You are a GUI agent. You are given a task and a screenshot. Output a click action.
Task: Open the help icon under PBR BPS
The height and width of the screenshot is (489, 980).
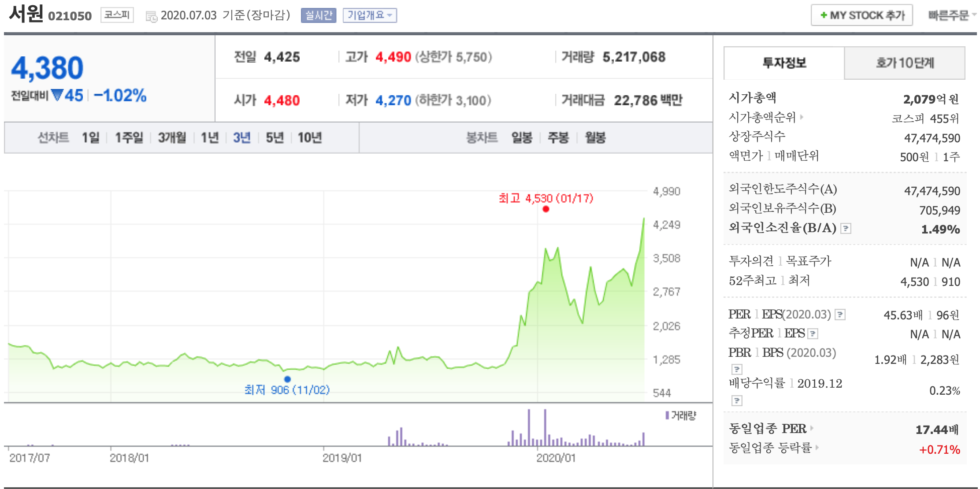(x=737, y=369)
